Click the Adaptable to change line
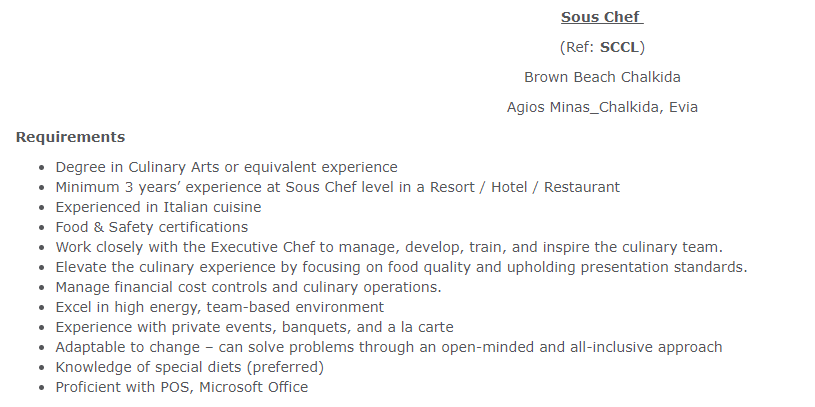 click(389, 347)
